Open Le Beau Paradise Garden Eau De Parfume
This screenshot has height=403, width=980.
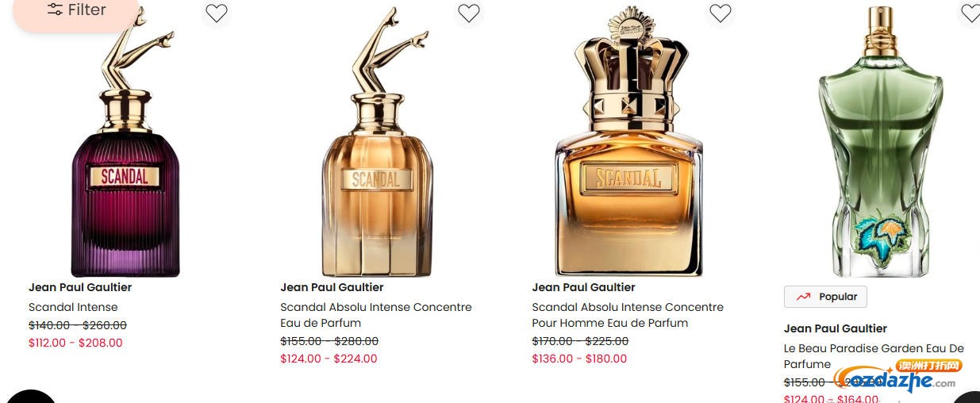[874, 356]
